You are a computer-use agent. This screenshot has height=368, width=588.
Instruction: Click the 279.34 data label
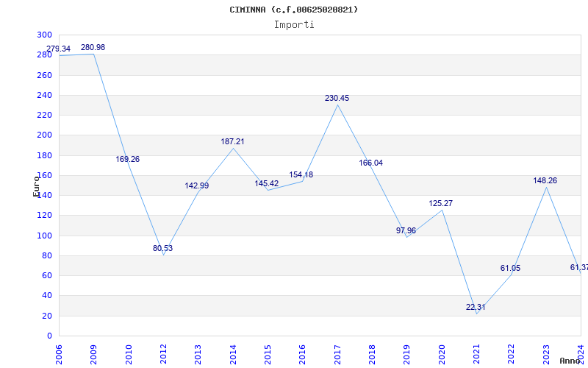(x=58, y=49)
